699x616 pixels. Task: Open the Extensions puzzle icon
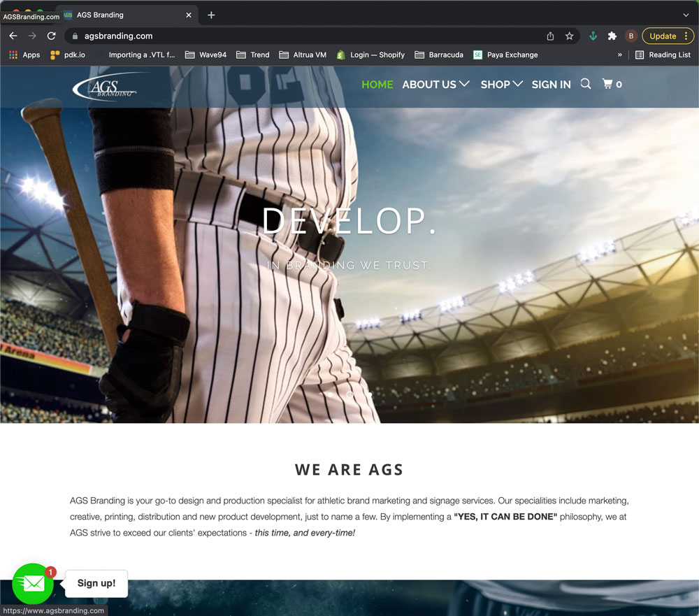612,36
